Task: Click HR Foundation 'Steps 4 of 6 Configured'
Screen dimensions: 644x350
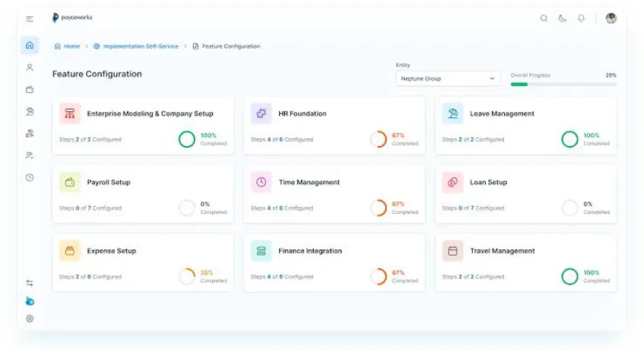Action: pyautogui.click(x=282, y=140)
